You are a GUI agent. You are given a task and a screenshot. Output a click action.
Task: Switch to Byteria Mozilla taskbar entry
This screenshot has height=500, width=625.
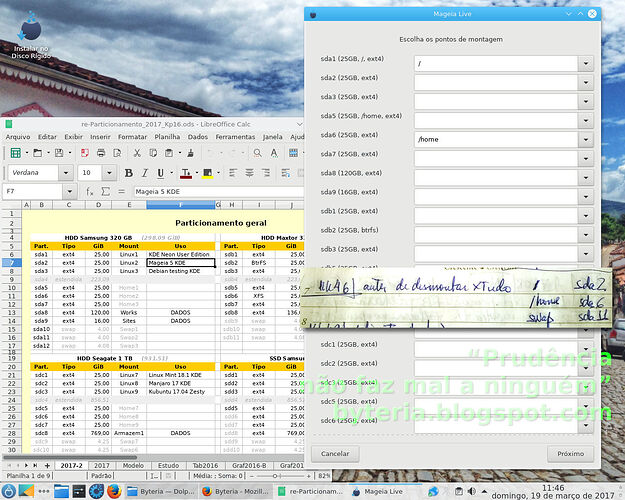(x=236, y=491)
